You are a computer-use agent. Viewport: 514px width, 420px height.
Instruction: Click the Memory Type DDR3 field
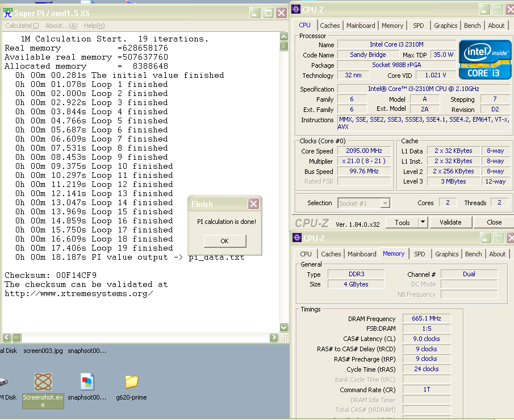click(x=356, y=274)
